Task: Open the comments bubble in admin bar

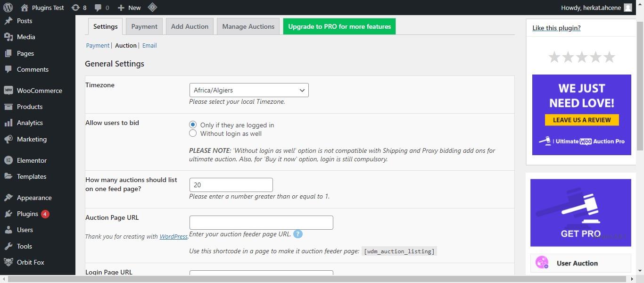Action: pos(101,8)
